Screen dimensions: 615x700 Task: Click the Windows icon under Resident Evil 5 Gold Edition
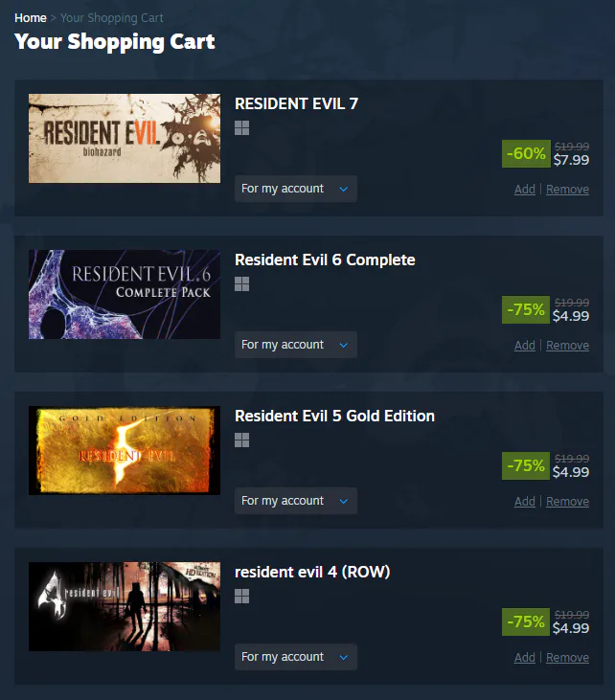point(241,440)
